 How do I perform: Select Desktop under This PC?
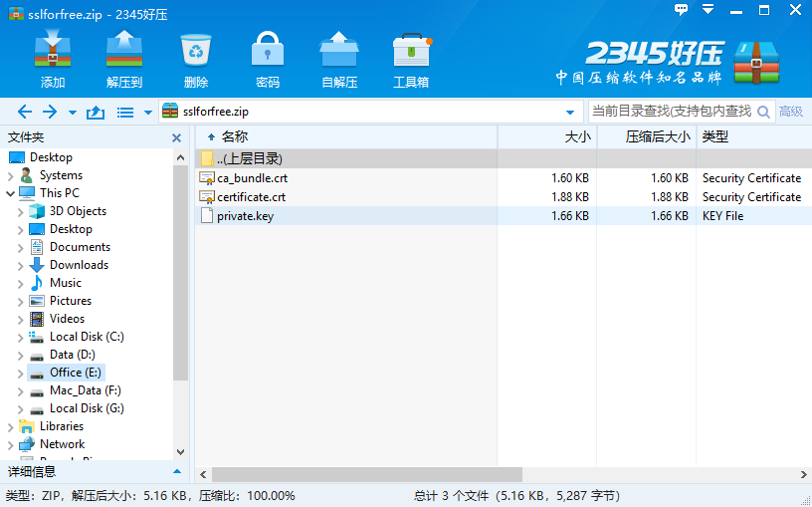71,229
